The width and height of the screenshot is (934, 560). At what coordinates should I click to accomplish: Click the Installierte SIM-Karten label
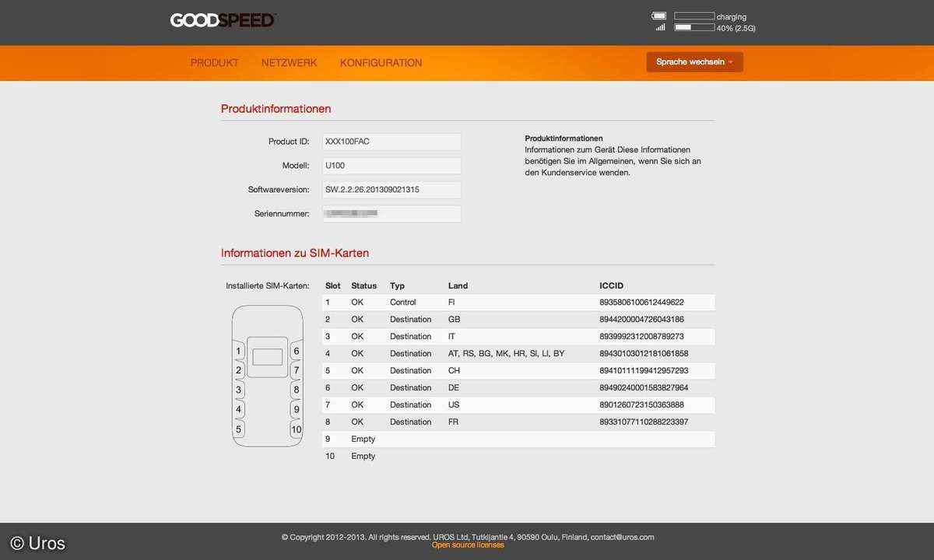(268, 286)
